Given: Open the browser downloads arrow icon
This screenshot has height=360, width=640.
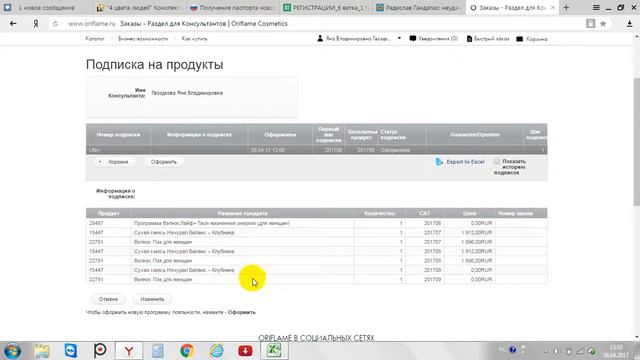Looking at the screenshot, I should (629, 24).
